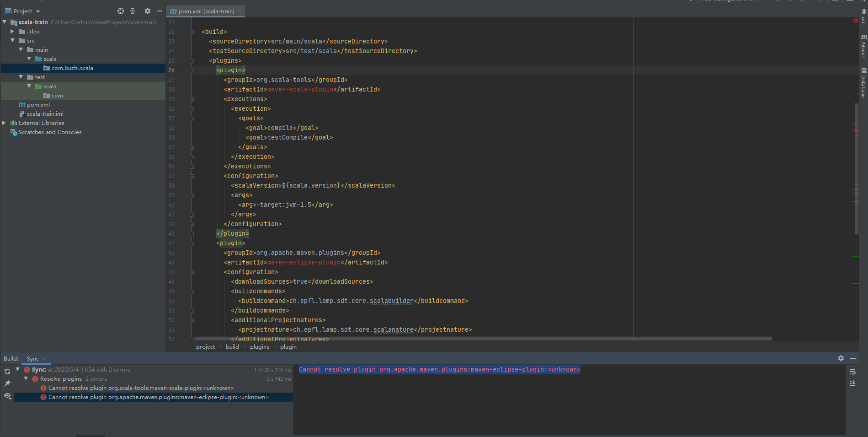Minimize the Build tool window

[853, 358]
